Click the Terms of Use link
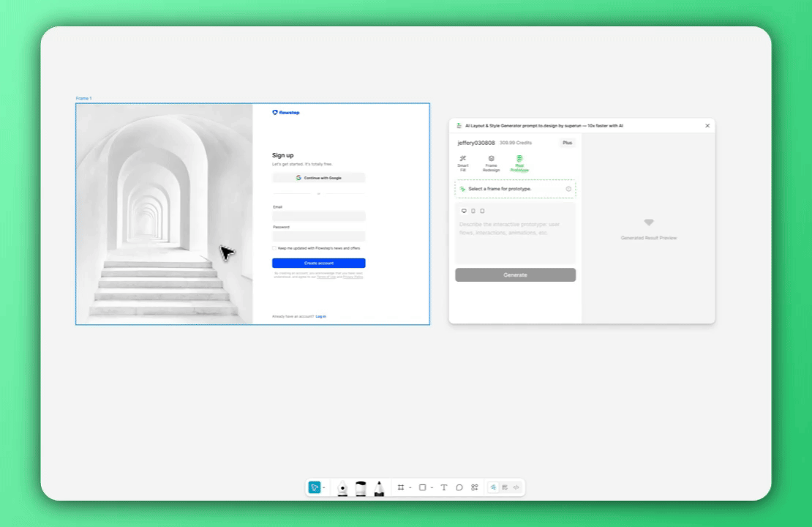This screenshot has height=527, width=812. tap(326, 277)
